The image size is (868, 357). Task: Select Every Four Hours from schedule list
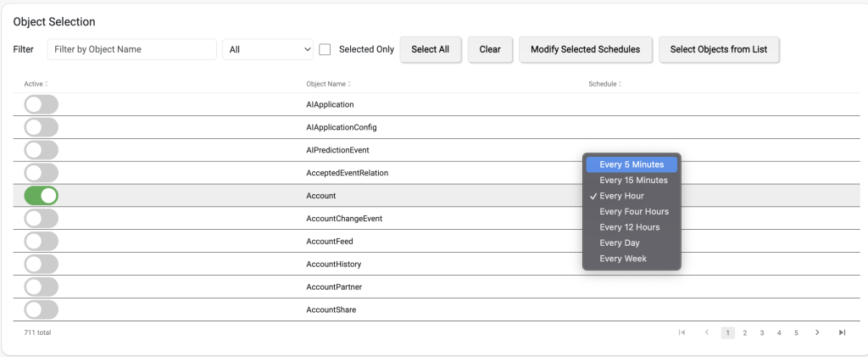(632, 211)
